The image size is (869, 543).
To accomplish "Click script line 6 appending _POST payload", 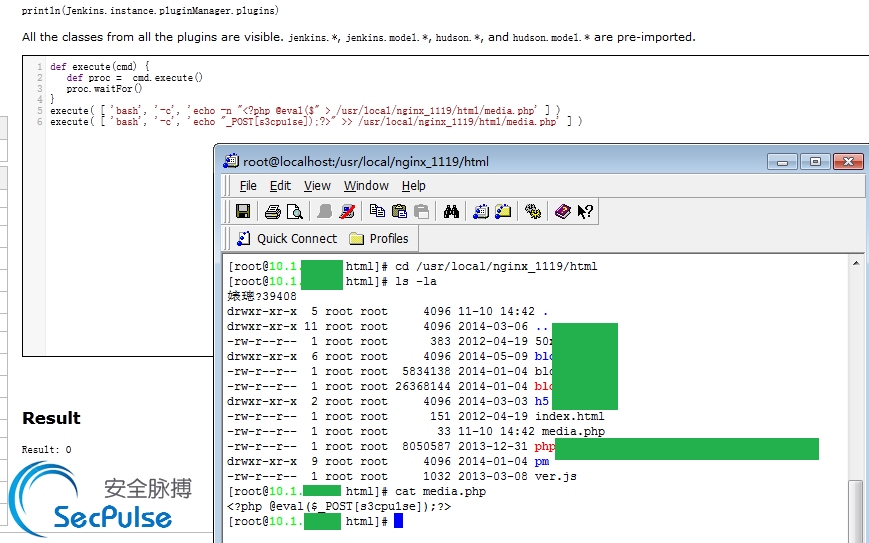I will click(x=316, y=122).
